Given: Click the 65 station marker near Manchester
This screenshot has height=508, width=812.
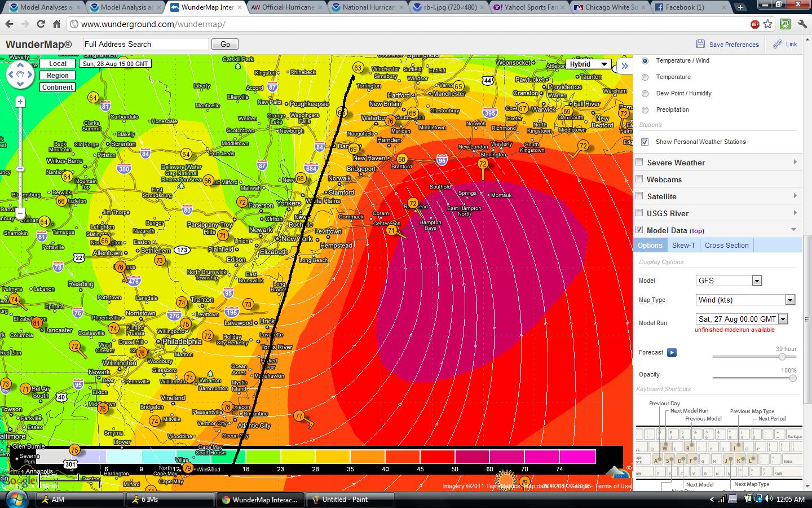Looking at the screenshot, I should pos(458,86).
